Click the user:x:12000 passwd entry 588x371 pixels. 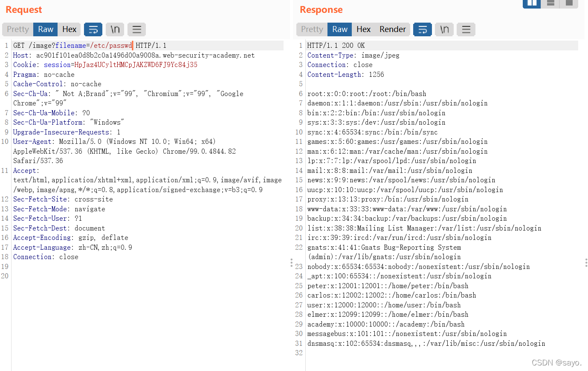(384, 305)
